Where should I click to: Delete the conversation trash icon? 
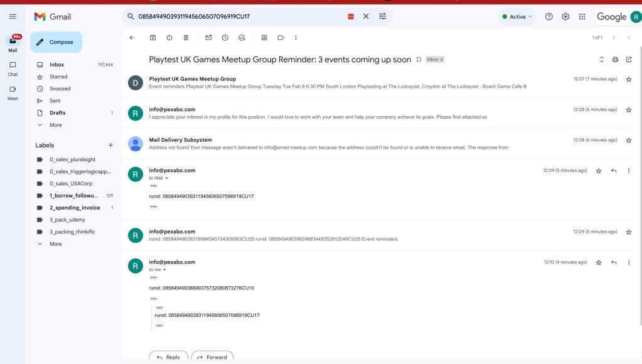point(186,38)
